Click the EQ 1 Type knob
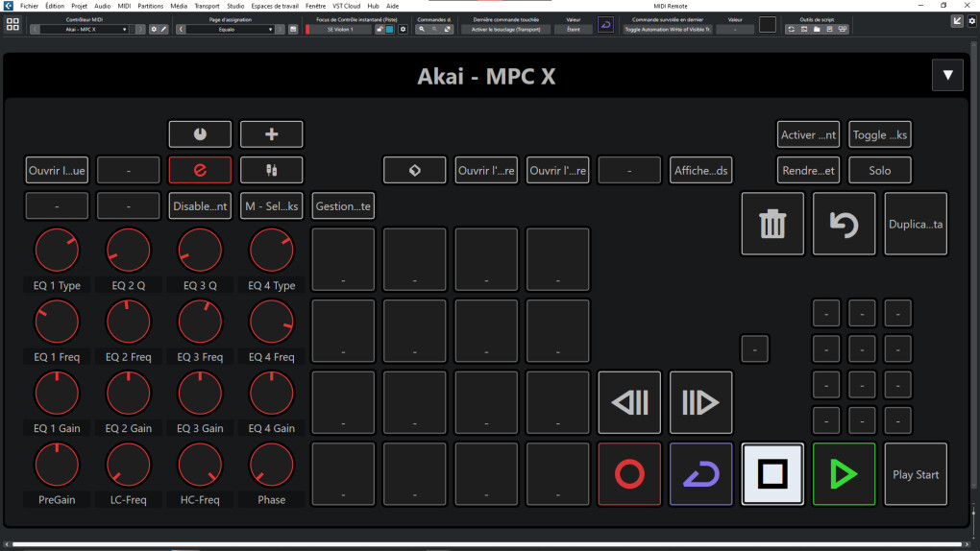980x551 pixels. click(x=57, y=250)
